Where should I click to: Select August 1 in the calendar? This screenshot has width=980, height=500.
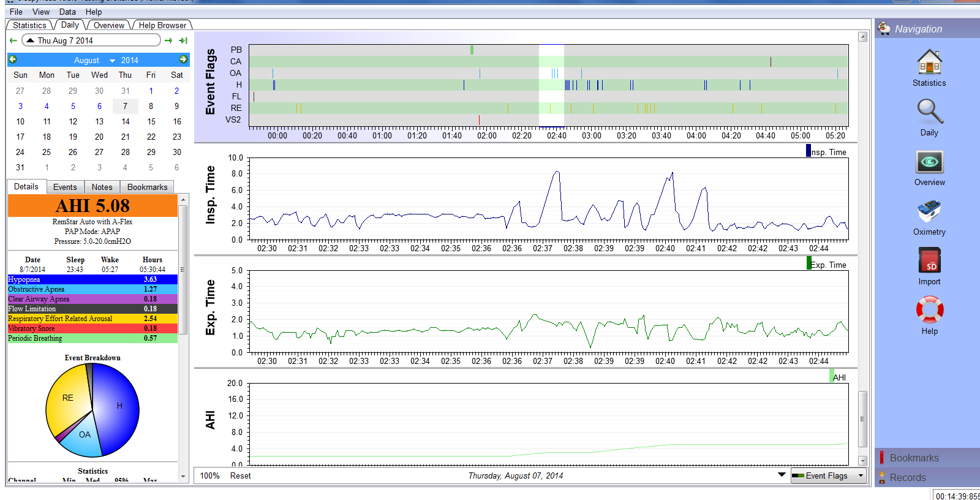coord(151,91)
